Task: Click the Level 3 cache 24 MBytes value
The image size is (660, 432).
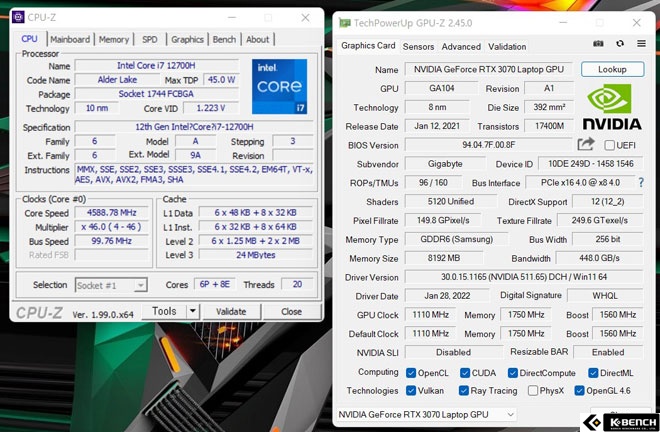Action: (x=256, y=255)
